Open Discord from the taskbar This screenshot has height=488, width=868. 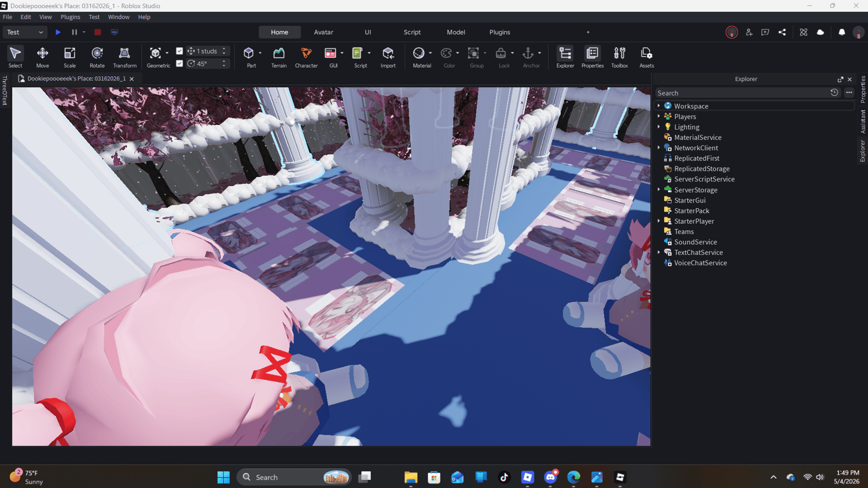(x=550, y=477)
